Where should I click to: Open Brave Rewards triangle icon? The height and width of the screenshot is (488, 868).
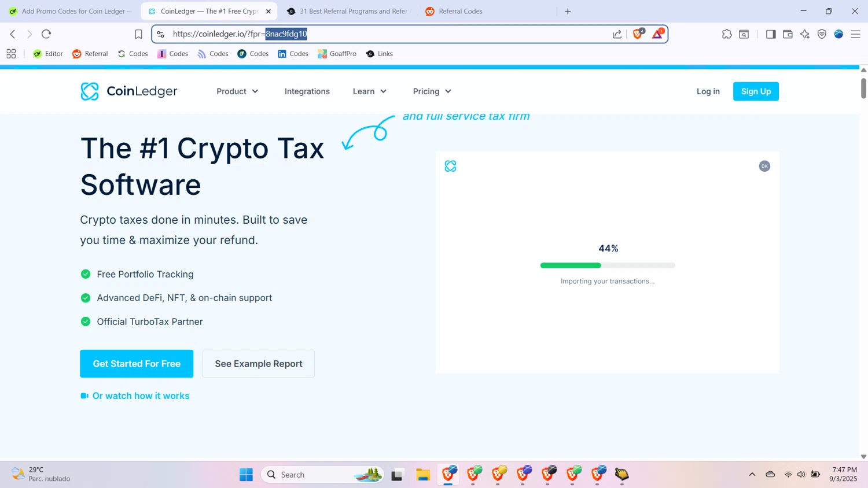(657, 34)
